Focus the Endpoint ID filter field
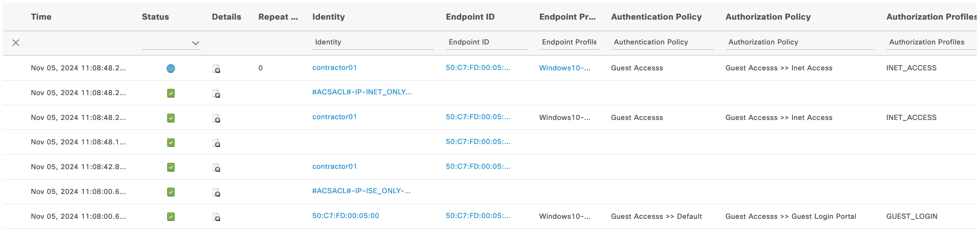The image size is (980, 231). click(486, 42)
